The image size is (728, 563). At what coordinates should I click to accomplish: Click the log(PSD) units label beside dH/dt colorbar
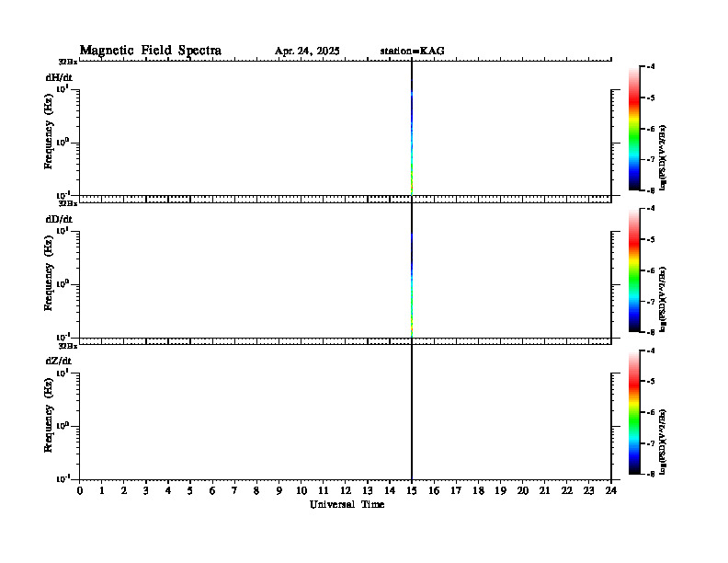coord(663,157)
